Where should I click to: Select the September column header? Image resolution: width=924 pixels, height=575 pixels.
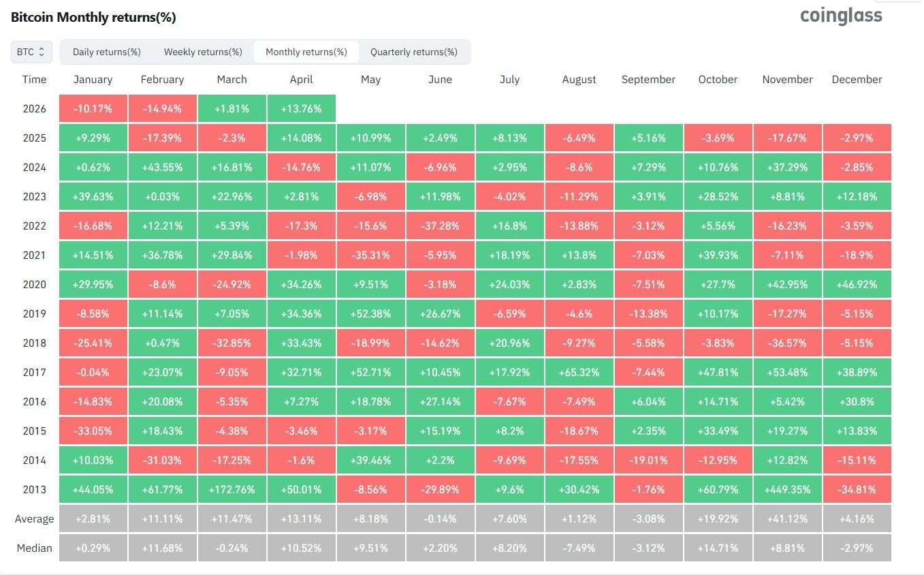click(x=648, y=80)
